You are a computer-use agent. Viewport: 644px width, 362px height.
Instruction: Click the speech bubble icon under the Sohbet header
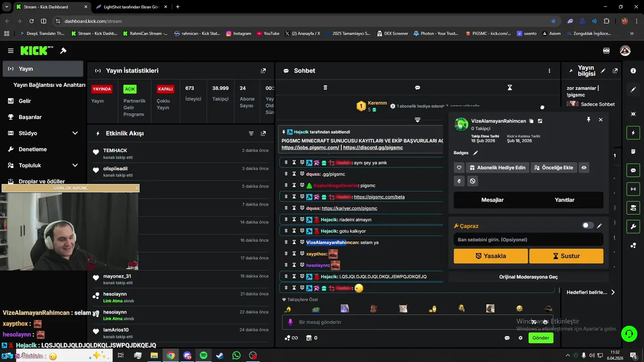418,87
